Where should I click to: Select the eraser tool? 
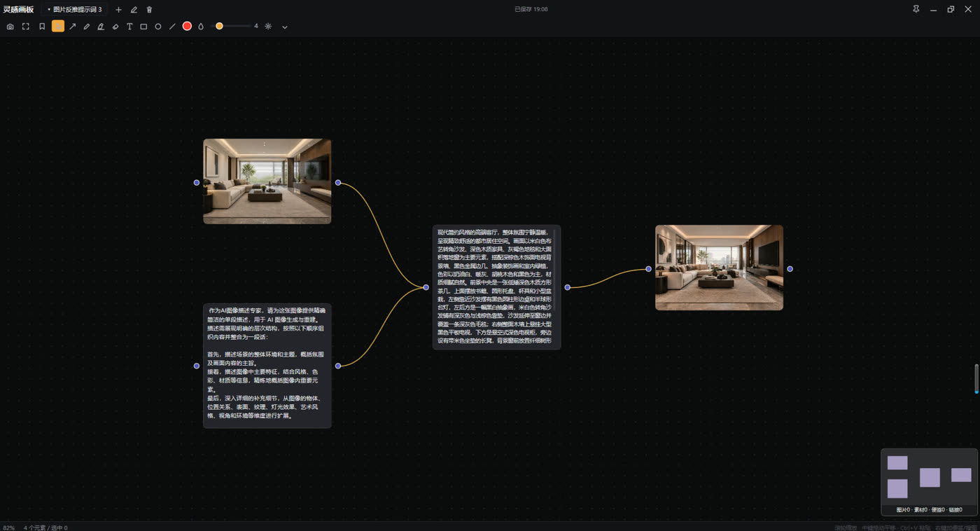point(115,27)
